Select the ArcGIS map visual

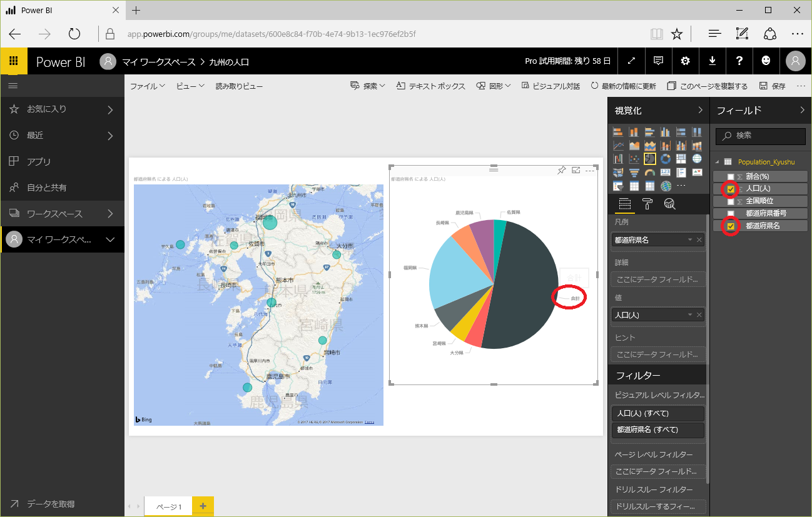click(x=666, y=186)
